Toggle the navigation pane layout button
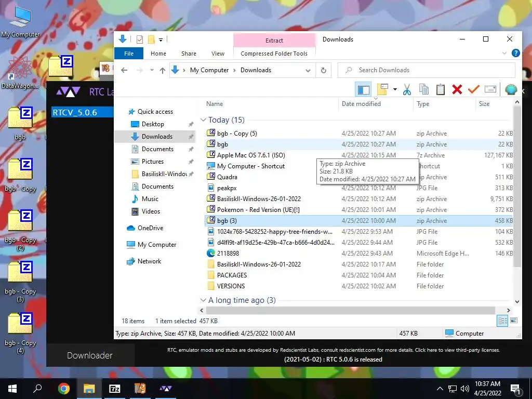The height and width of the screenshot is (399, 532). click(x=363, y=90)
